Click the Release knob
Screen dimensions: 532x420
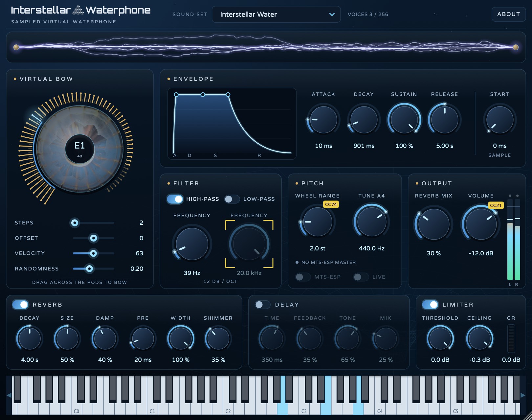pos(445,120)
